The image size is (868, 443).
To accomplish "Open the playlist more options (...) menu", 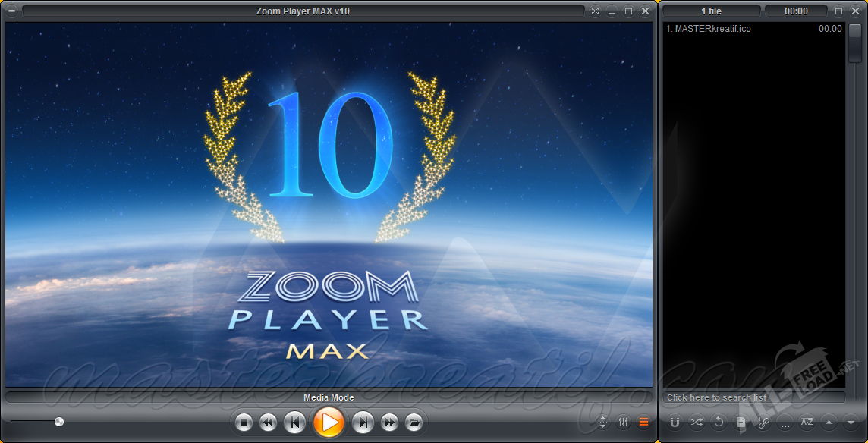I will point(785,422).
